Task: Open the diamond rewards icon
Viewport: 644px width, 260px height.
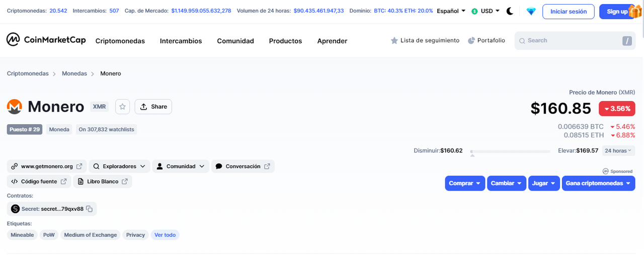Action: pyautogui.click(x=531, y=11)
